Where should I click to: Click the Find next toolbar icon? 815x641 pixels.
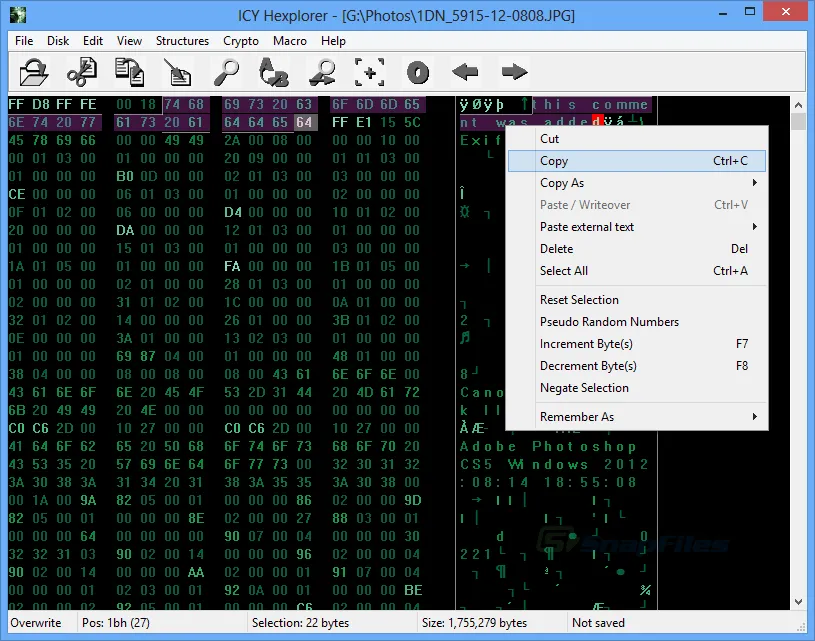[322, 72]
